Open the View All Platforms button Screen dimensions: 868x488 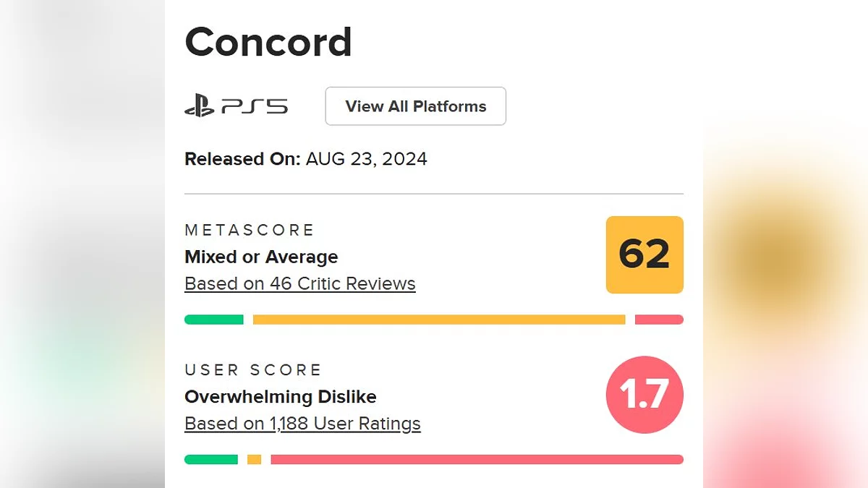click(415, 106)
